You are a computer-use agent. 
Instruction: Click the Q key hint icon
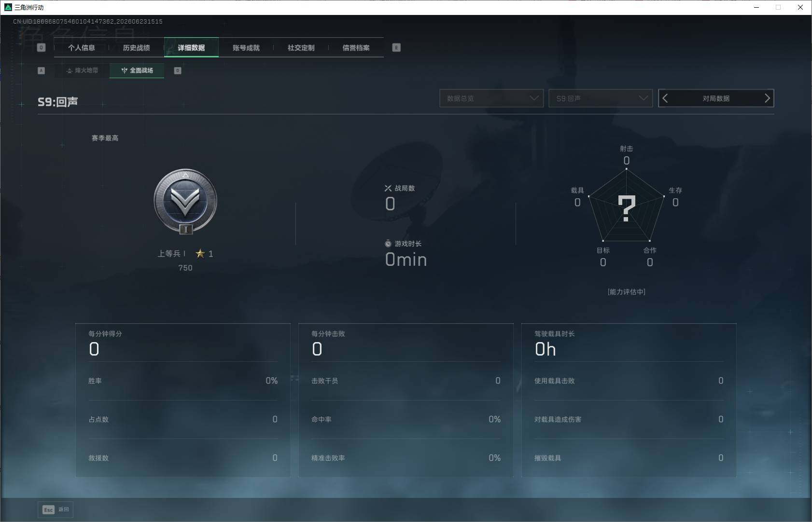[41, 48]
